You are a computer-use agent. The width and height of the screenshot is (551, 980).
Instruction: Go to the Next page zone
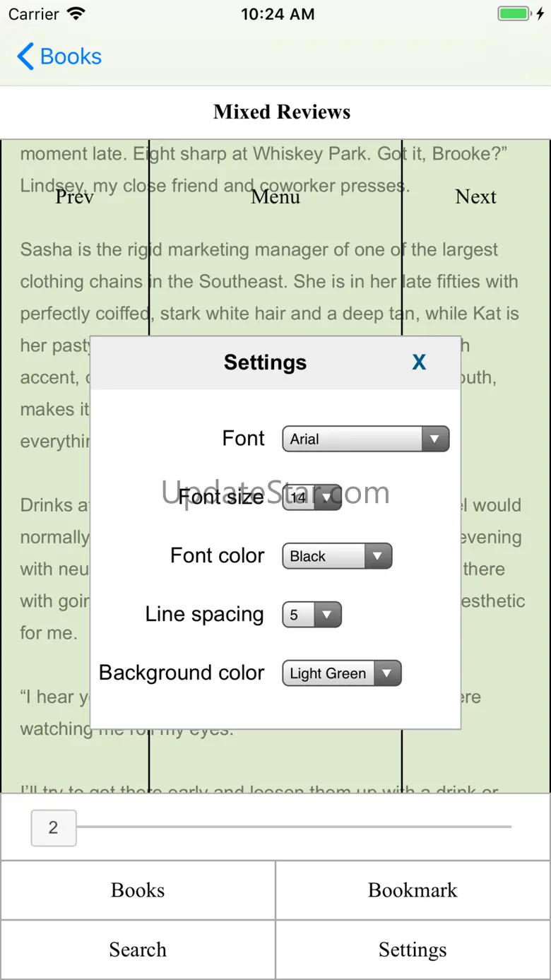[475, 196]
